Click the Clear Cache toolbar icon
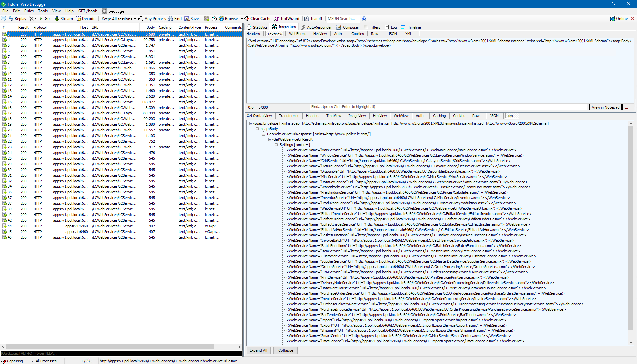 coord(247,19)
